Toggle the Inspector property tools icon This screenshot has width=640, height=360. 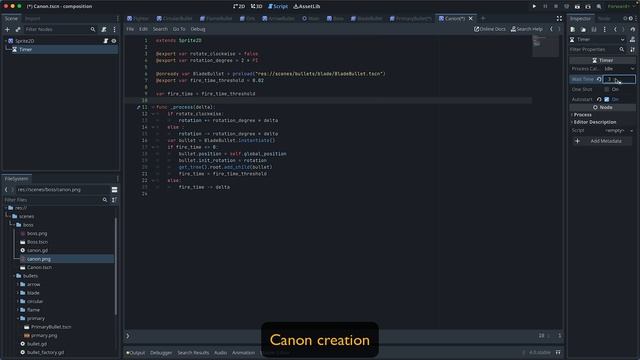click(632, 49)
